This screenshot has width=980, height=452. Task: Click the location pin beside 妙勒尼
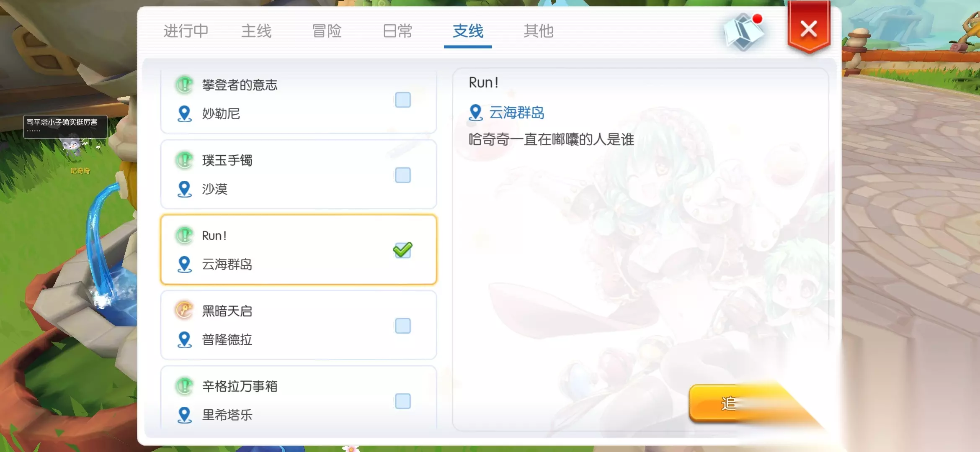[184, 114]
